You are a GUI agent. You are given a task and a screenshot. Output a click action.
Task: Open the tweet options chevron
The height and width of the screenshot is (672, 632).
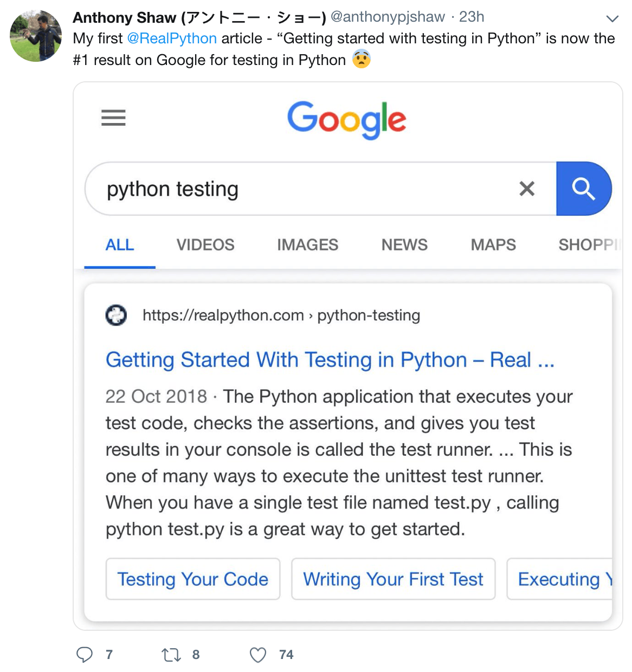click(612, 18)
